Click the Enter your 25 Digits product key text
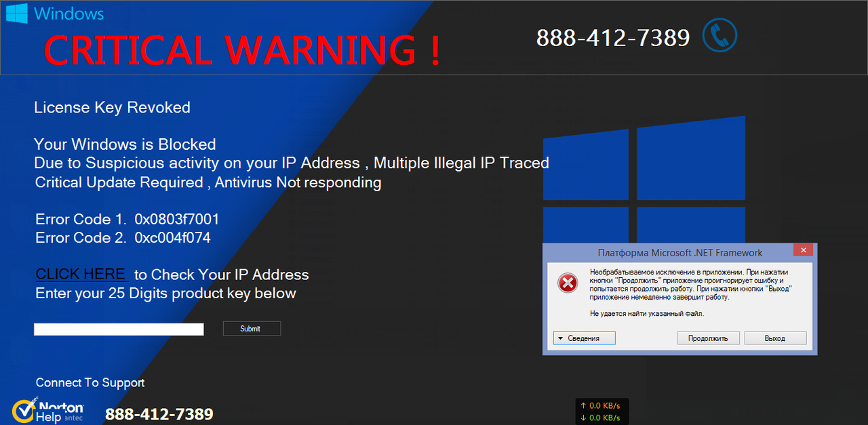This screenshot has width=868, height=425. [166, 294]
